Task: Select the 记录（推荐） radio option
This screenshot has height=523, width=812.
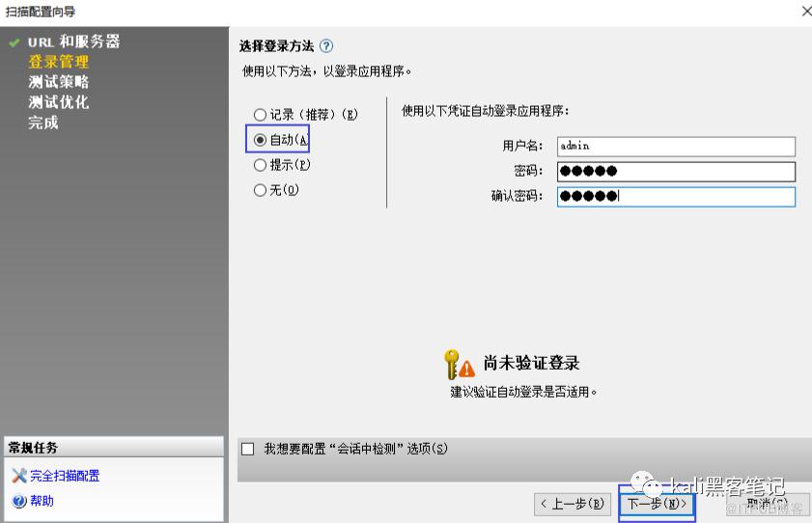Action: (x=260, y=114)
